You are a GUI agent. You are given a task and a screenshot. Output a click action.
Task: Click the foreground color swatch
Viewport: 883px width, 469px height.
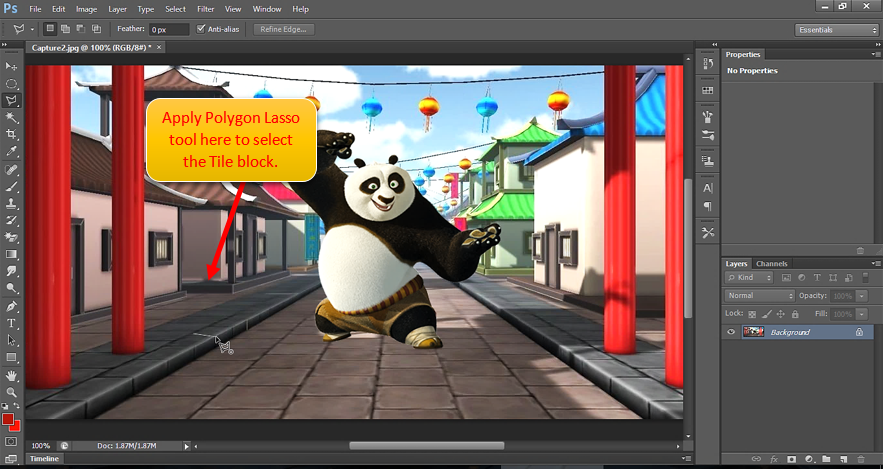8,419
